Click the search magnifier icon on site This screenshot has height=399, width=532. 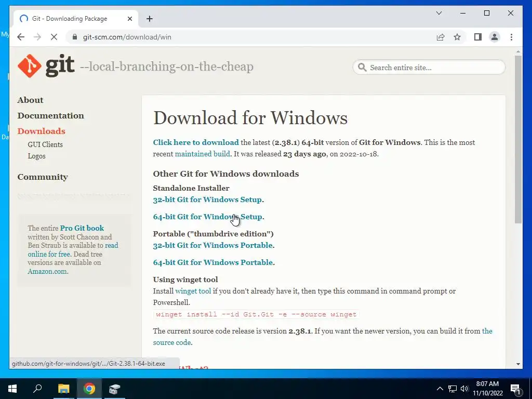click(362, 67)
